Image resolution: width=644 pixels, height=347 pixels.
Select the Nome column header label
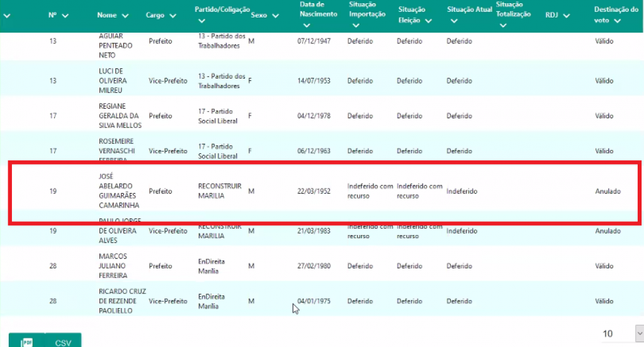click(107, 15)
